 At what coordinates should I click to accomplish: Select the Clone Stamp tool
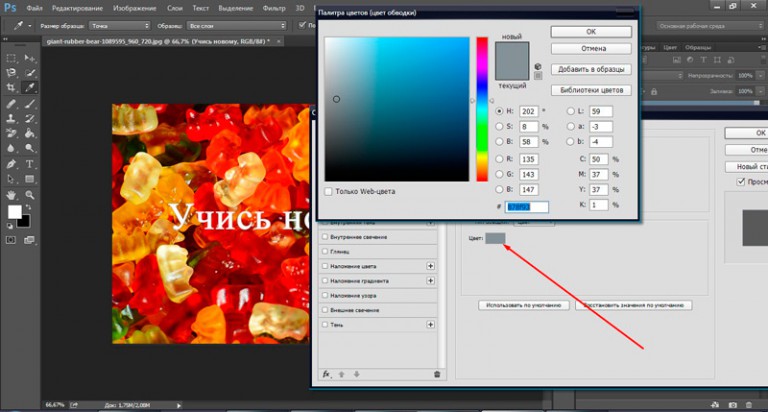(11, 118)
